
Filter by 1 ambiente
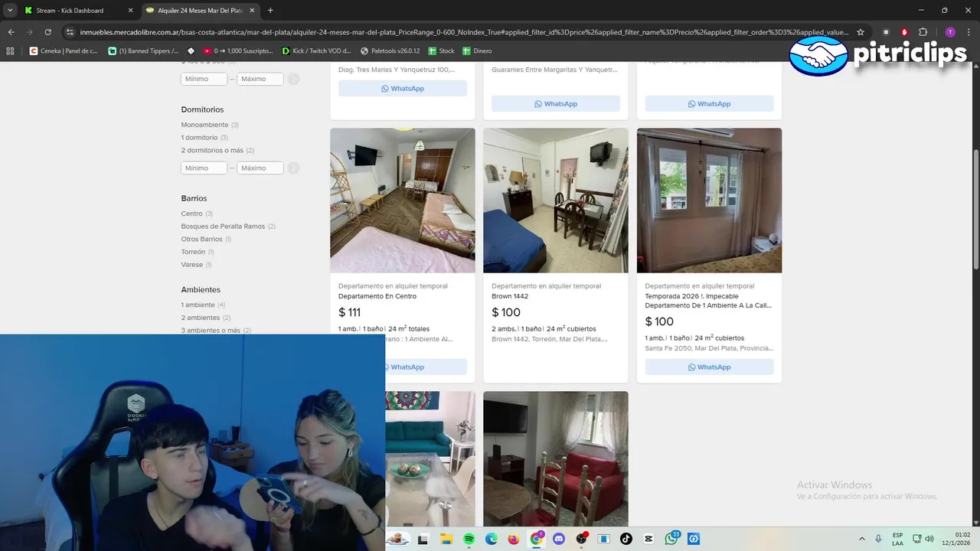tap(198, 305)
